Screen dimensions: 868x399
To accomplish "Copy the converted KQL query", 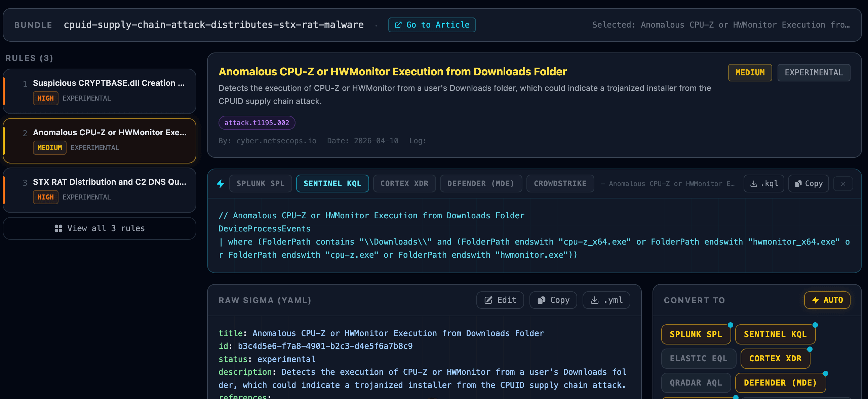I will pyautogui.click(x=808, y=183).
